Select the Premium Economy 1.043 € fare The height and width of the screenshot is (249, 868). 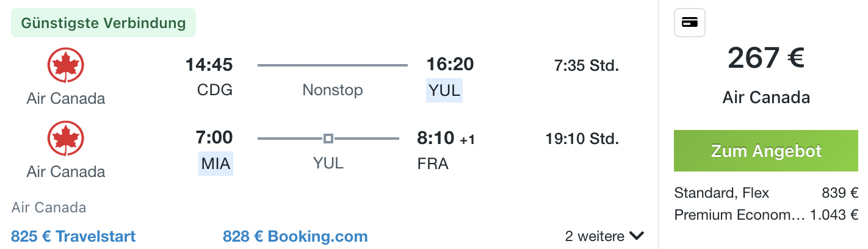[766, 215]
